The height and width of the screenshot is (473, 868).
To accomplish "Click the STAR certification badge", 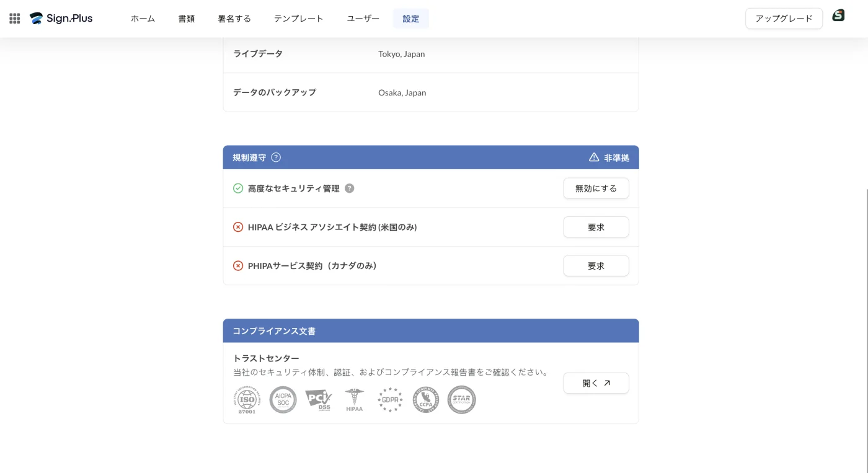I will pos(462,400).
